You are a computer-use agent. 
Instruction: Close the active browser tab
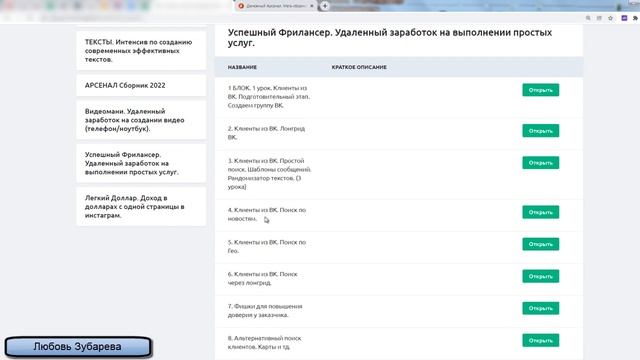point(312,6)
